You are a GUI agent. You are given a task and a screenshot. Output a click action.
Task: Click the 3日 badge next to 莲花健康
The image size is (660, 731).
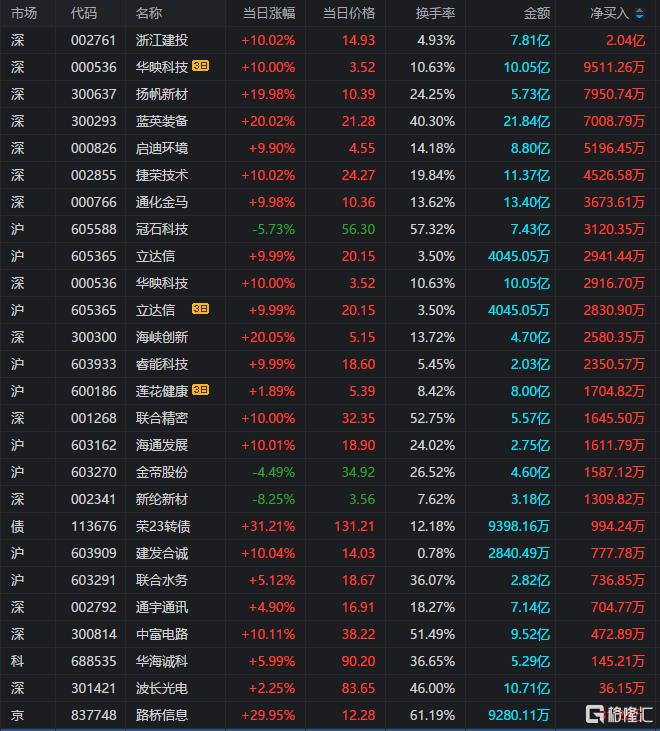pyautogui.click(x=200, y=390)
